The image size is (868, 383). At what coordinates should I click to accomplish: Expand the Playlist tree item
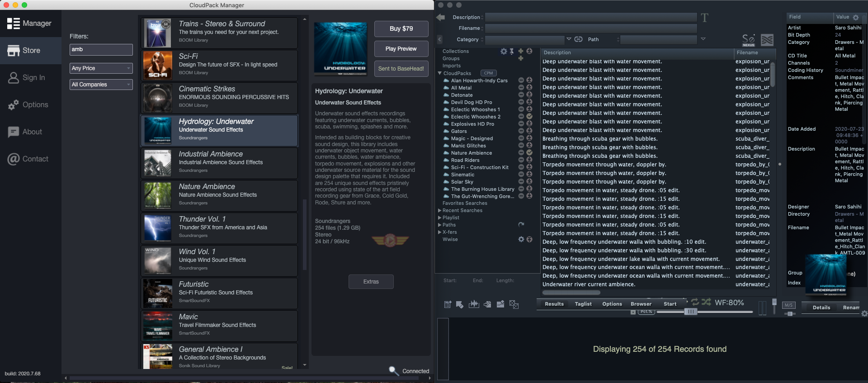439,218
